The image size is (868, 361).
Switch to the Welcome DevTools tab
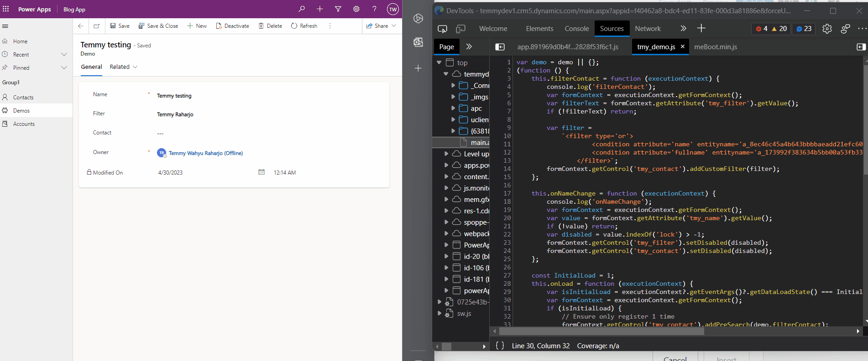coord(493,29)
